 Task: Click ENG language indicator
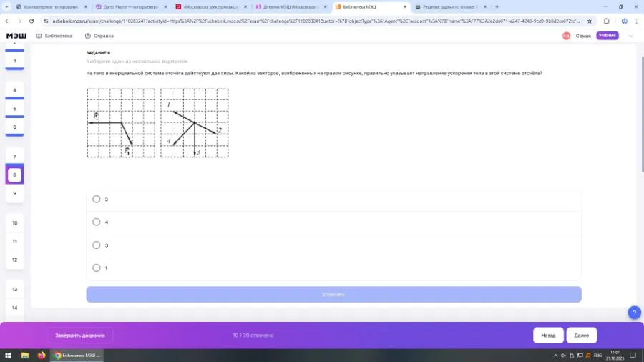(598, 356)
